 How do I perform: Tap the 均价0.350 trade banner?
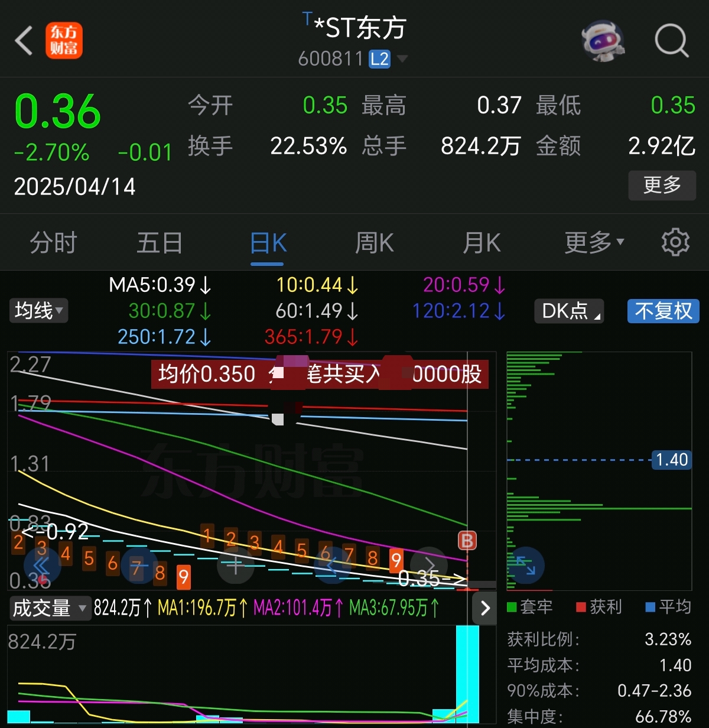click(x=320, y=374)
